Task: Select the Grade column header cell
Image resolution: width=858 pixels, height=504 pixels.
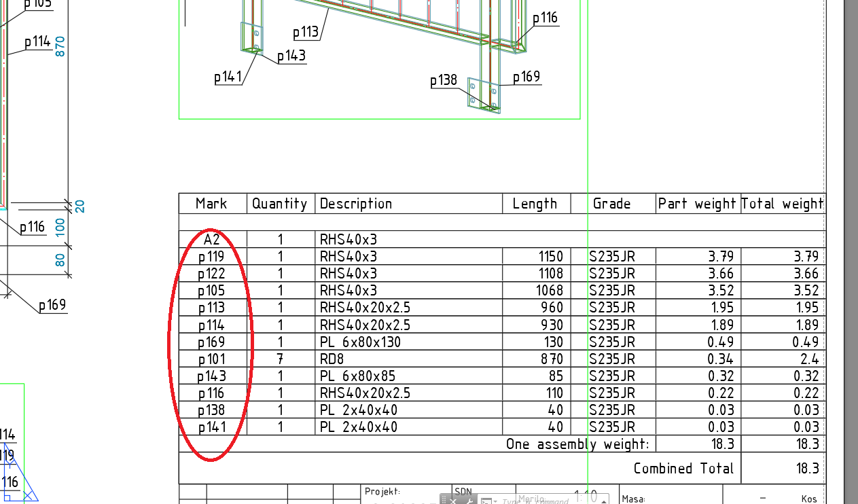Action: (612, 203)
